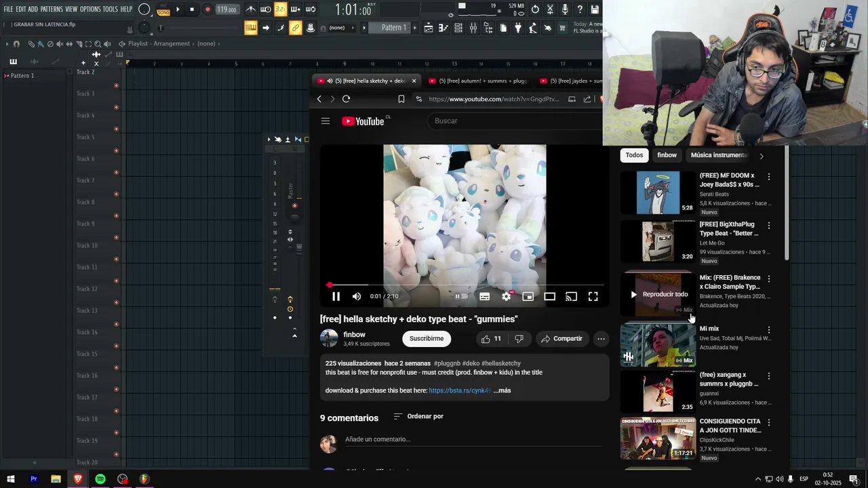
Task: Open the PATTERNS menu
Action: pyautogui.click(x=52, y=9)
